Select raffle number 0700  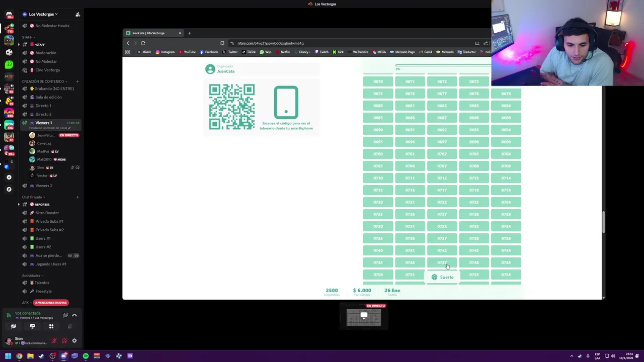(378, 154)
